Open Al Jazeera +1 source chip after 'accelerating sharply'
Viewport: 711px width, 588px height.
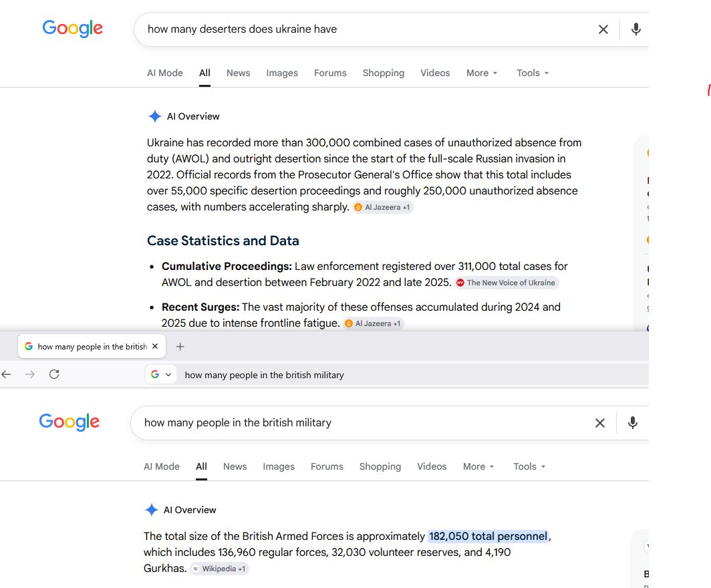point(383,207)
